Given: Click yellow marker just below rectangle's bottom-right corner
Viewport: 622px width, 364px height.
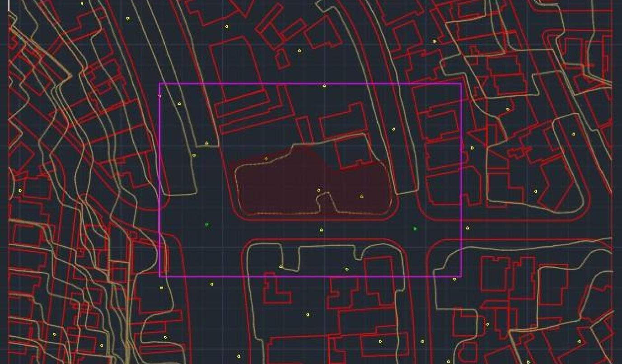Looking at the screenshot, I should click(454, 280).
